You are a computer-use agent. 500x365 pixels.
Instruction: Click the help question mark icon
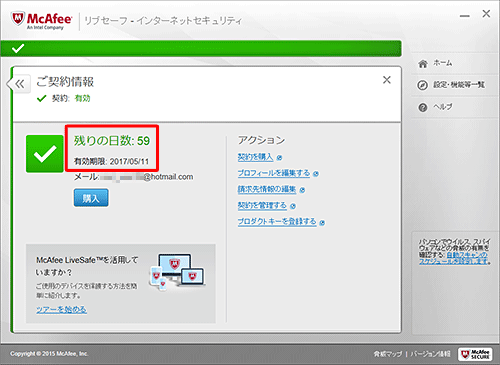pyautogui.click(x=423, y=108)
